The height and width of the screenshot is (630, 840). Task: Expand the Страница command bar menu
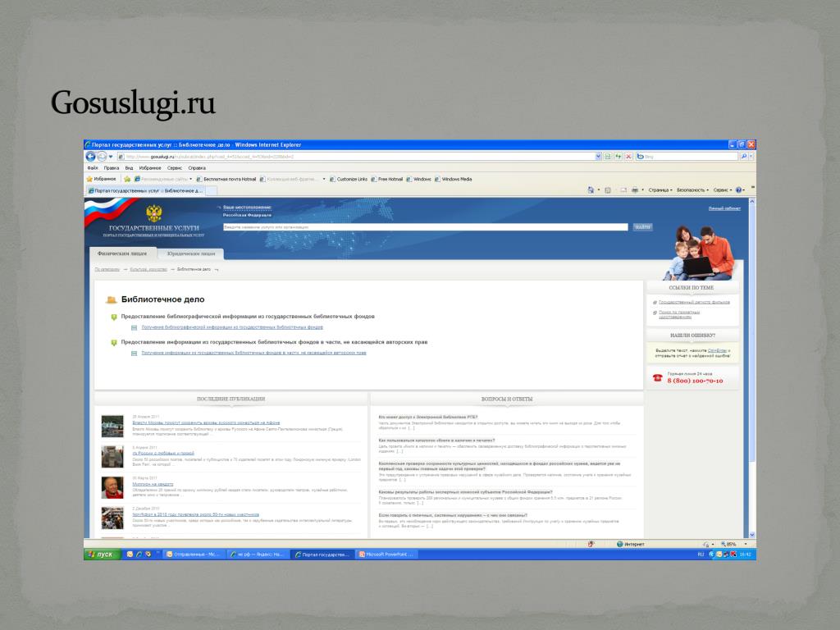pyautogui.click(x=660, y=189)
